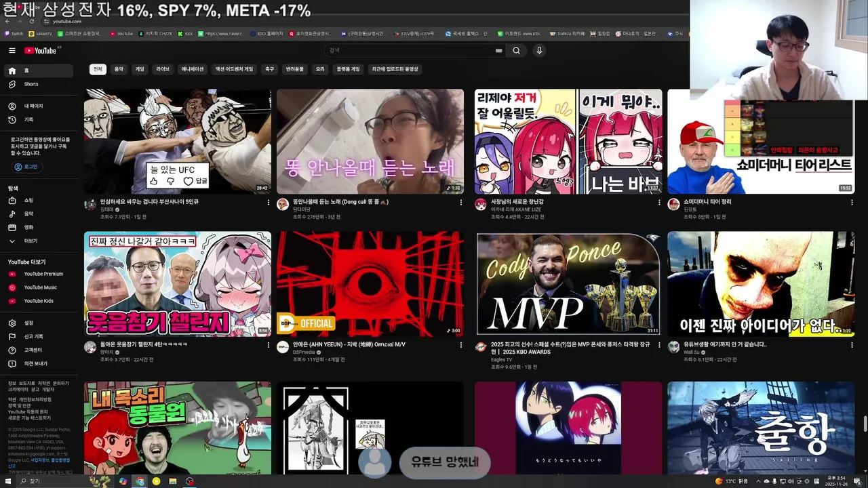Open more options for 안예은 지박 M/V
868x488 pixels.
pyautogui.click(x=461, y=344)
